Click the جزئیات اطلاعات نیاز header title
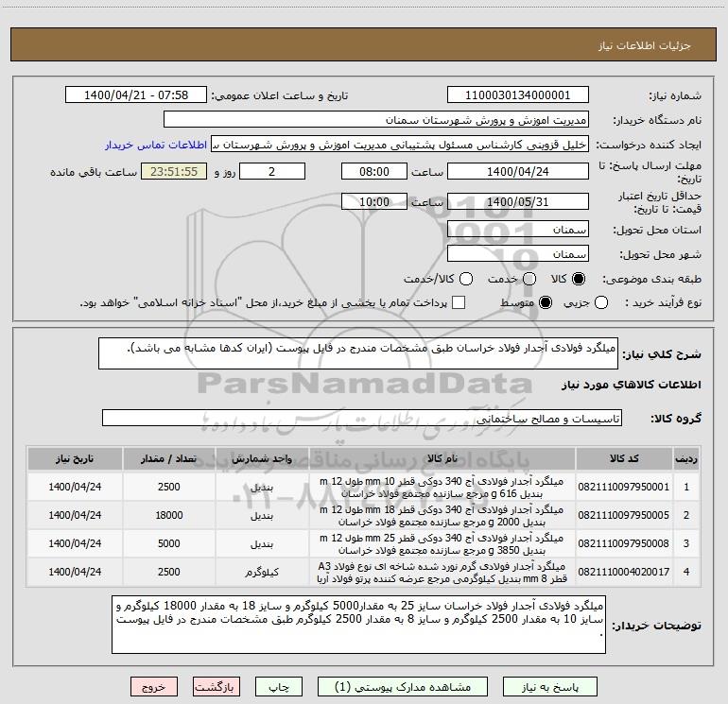728x704 pixels. 644,45
